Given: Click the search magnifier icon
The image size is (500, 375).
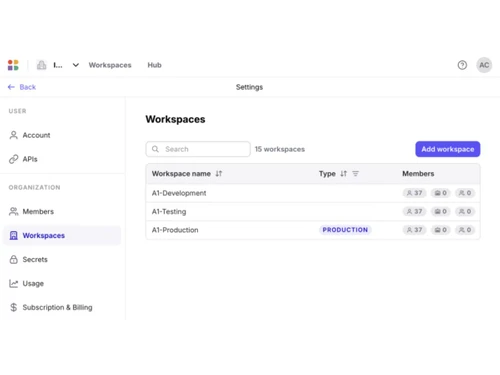Looking at the screenshot, I should (x=155, y=149).
